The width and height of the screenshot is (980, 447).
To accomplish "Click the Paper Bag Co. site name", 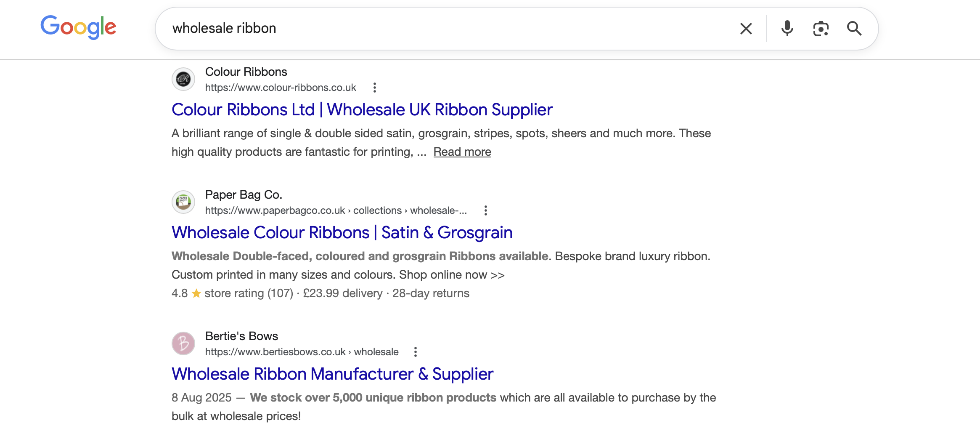I will pyautogui.click(x=244, y=194).
